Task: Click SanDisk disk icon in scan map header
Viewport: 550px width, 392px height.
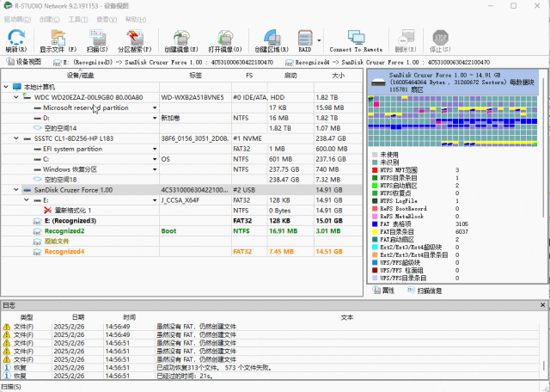Action: 378,83
